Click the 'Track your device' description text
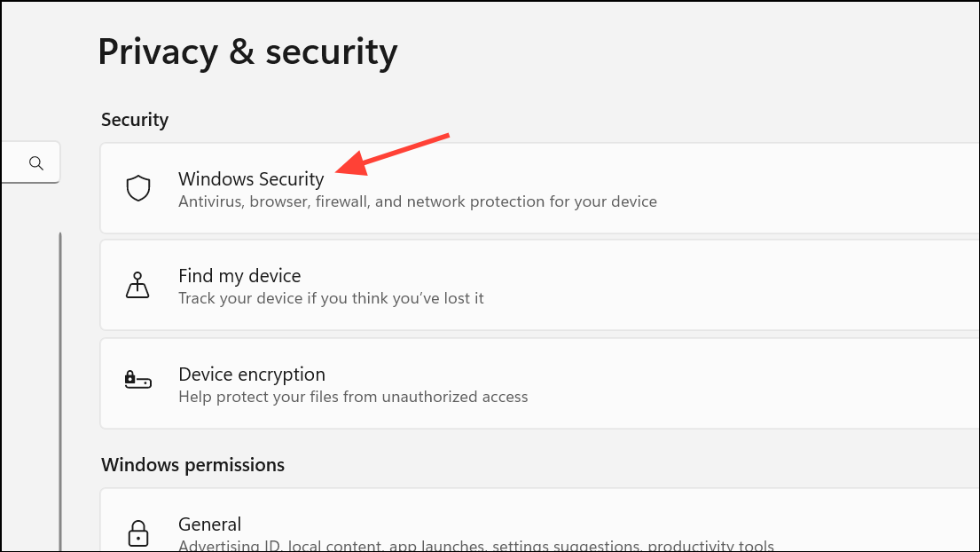 331,298
